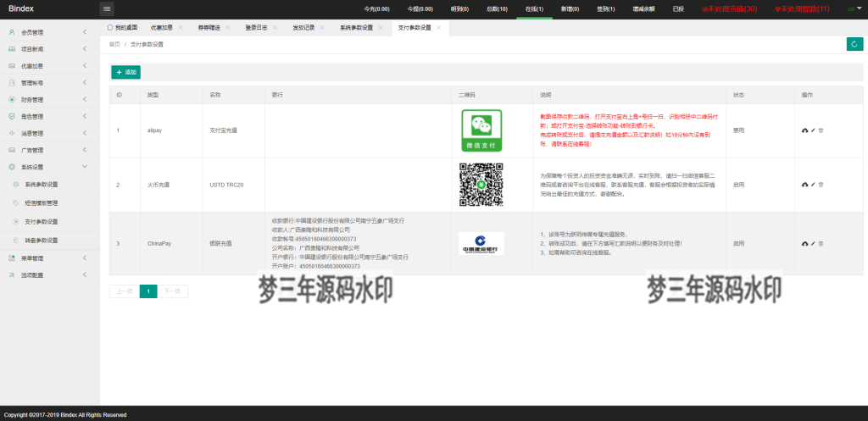
Task: Close the 登录日志 tab
Action: pyautogui.click(x=275, y=28)
